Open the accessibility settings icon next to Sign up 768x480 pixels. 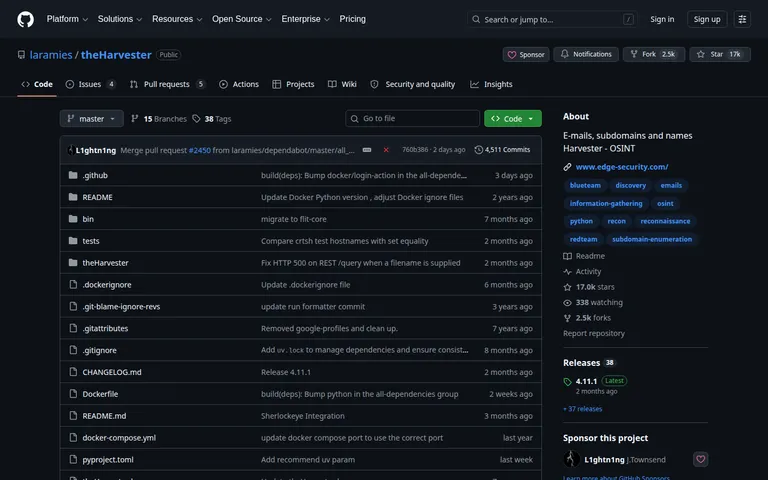[742, 19]
